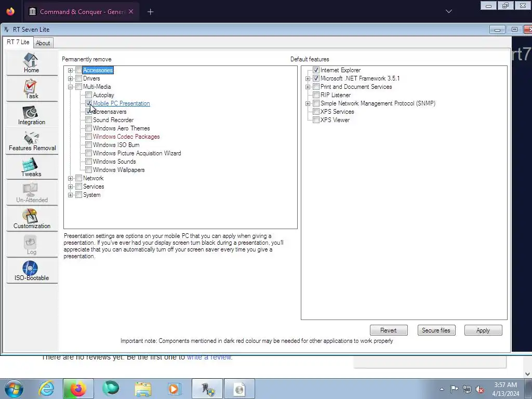Check the Drivers checkbox
Viewport: 532px width, 399px height.
pos(79,78)
